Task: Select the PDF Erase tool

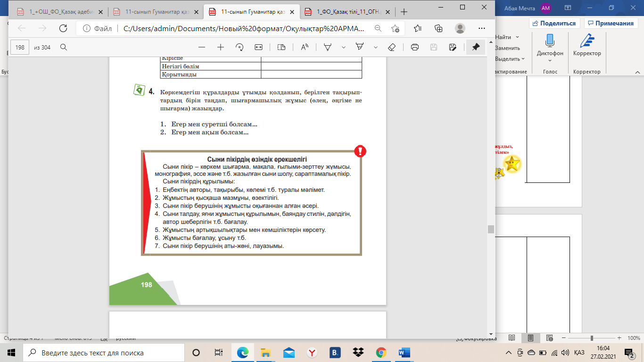Action: tap(392, 47)
